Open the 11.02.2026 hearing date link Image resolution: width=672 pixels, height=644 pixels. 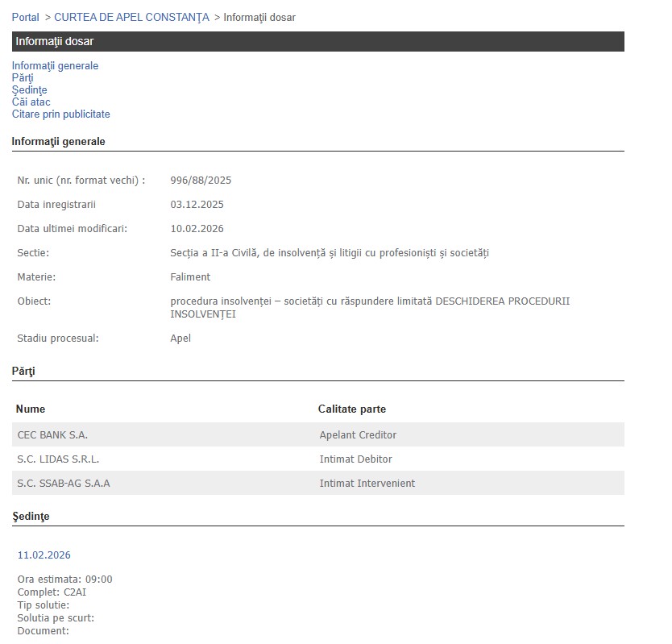click(x=44, y=555)
